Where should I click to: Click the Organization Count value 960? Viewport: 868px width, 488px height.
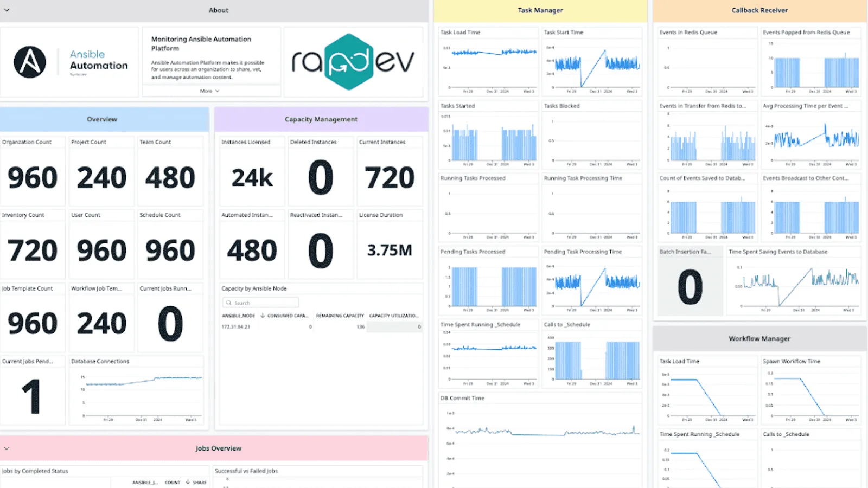33,178
